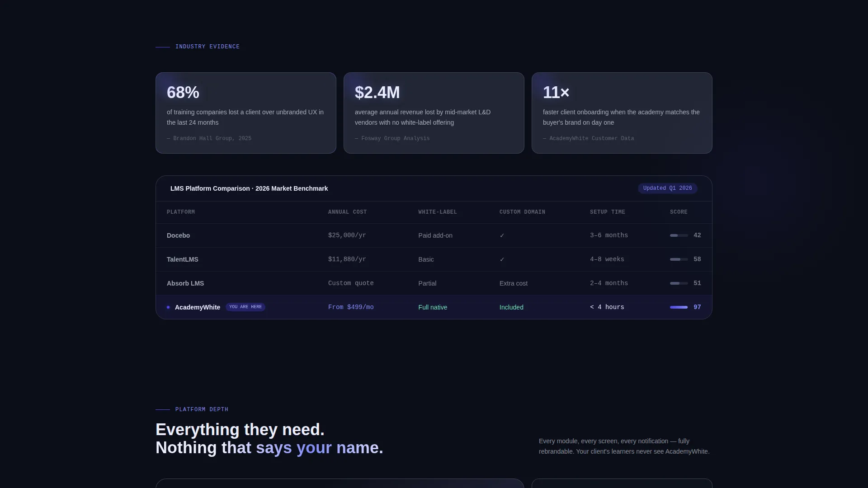Image resolution: width=868 pixels, height=488 pixels.
Task: Select the Absorb LMS platform name
Action: pos(185,283)
